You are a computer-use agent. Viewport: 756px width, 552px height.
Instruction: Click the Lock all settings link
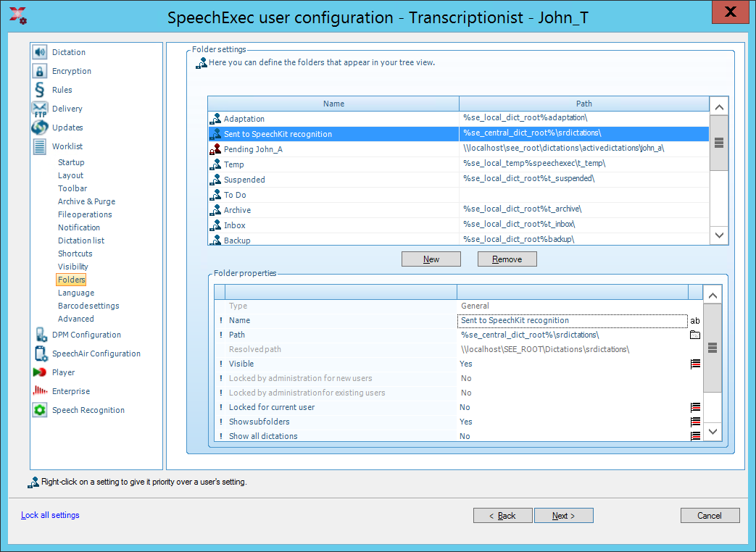(50, 515)
